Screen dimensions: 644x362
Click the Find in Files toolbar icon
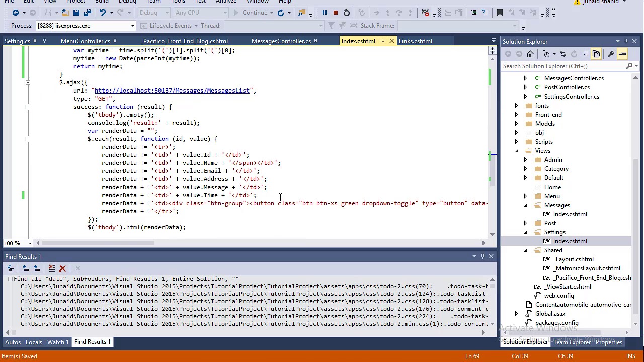tap(302, 13)
